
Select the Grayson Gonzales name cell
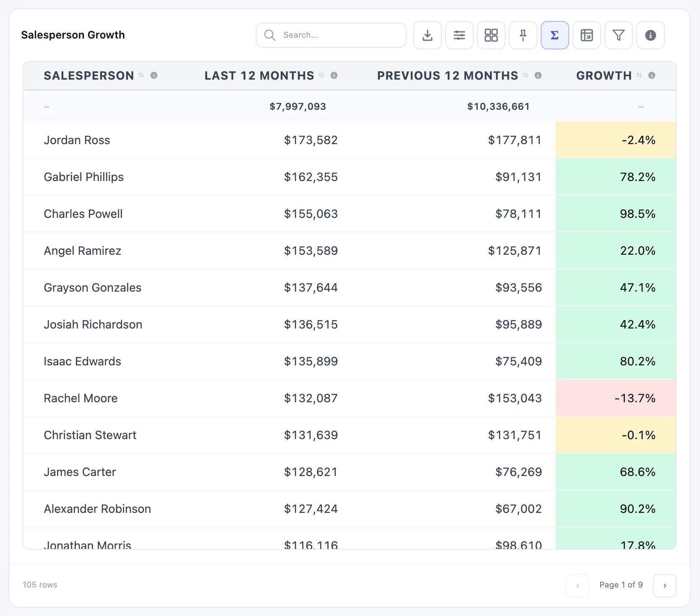pyautogui.click(x=93, y=287)
